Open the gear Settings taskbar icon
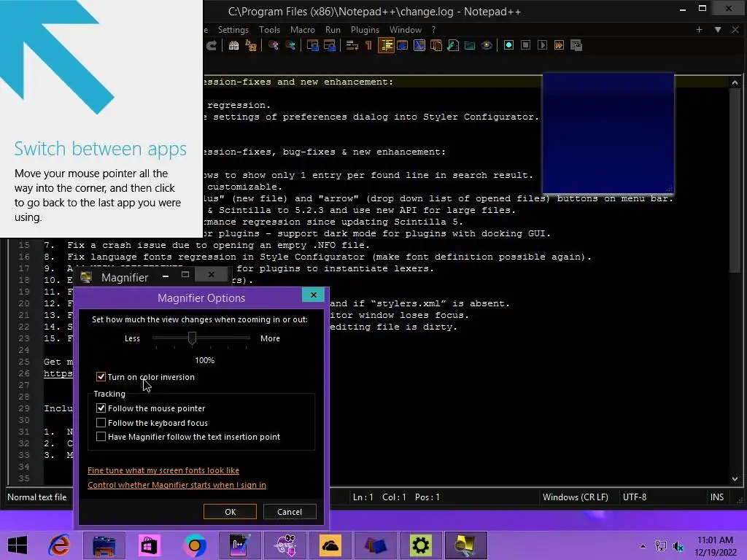 (421, 545)
